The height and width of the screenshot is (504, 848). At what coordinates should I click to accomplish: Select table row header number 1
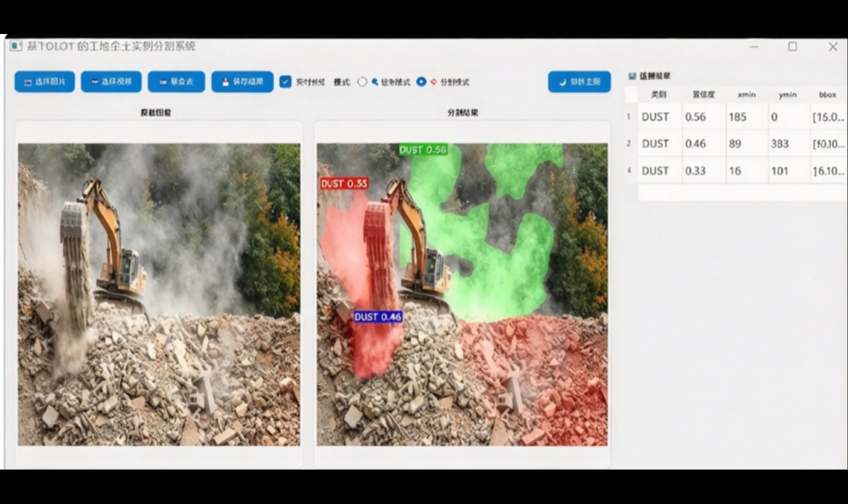(x=631, y=116)
